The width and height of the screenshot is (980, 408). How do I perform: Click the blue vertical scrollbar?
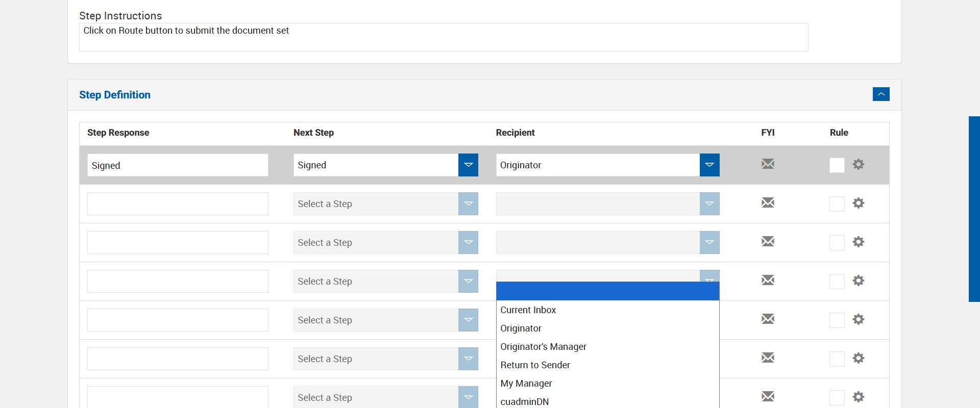point(974,209)
